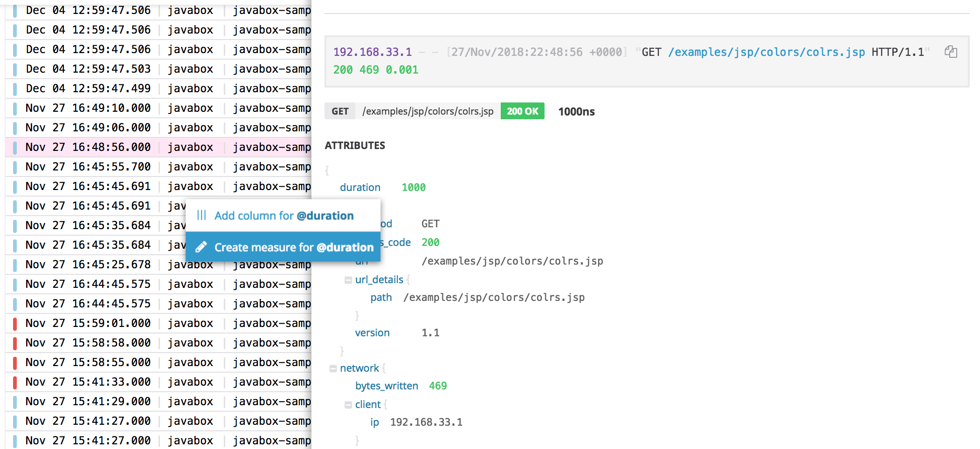Click the green 200 OK status badge
This screenshot has height=449, width=980.
pyautogui.click(x=522, y=111)
